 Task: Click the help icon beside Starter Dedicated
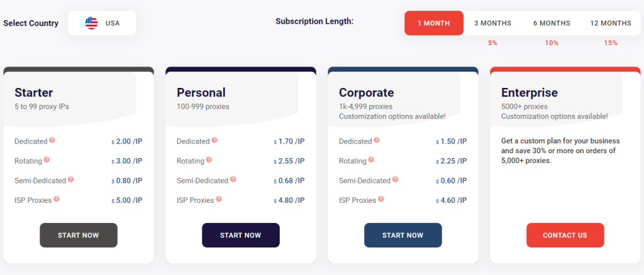pyautogui.click(x=52, y=140)
